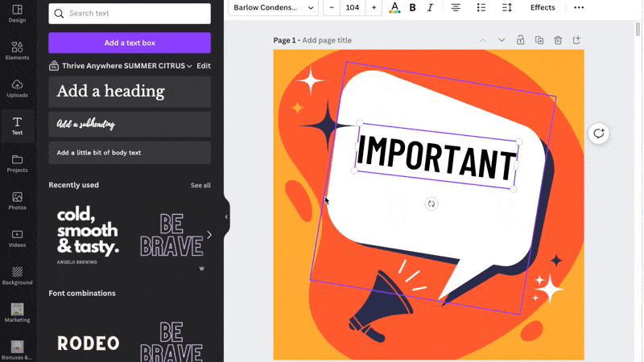Open the Photos panel

click(17, 200)
